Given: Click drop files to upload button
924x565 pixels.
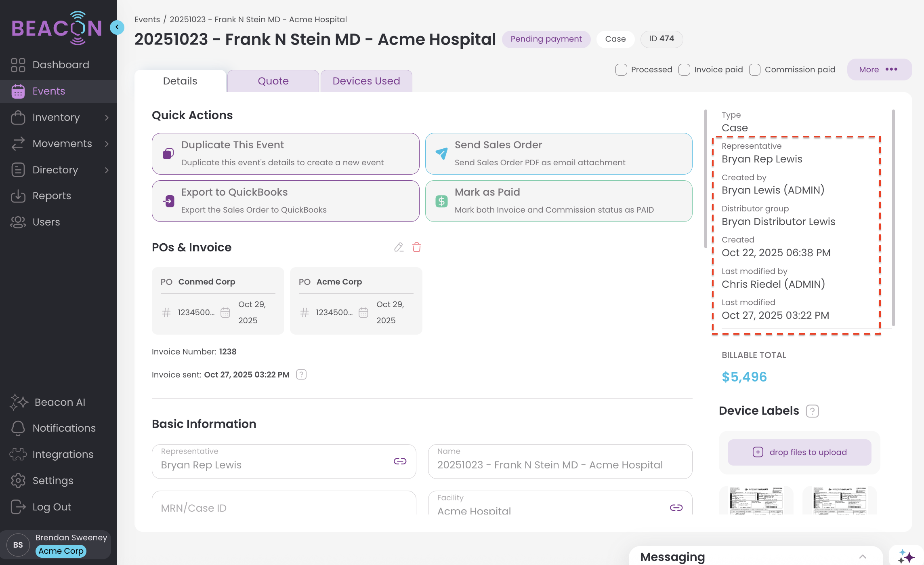Looking at the screenshot, I should coord(799,452).
